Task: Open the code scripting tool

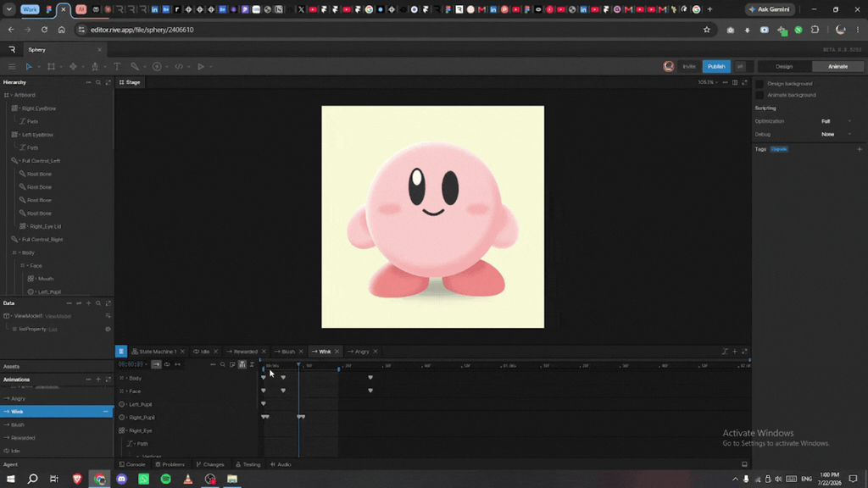Action: pos(179,66)
